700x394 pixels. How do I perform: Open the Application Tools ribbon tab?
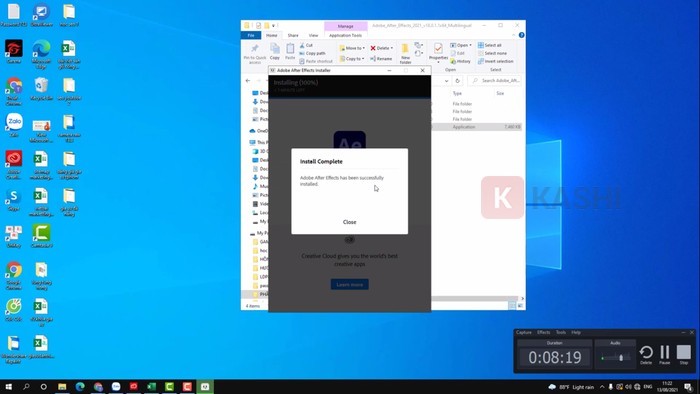coord(345,35)
